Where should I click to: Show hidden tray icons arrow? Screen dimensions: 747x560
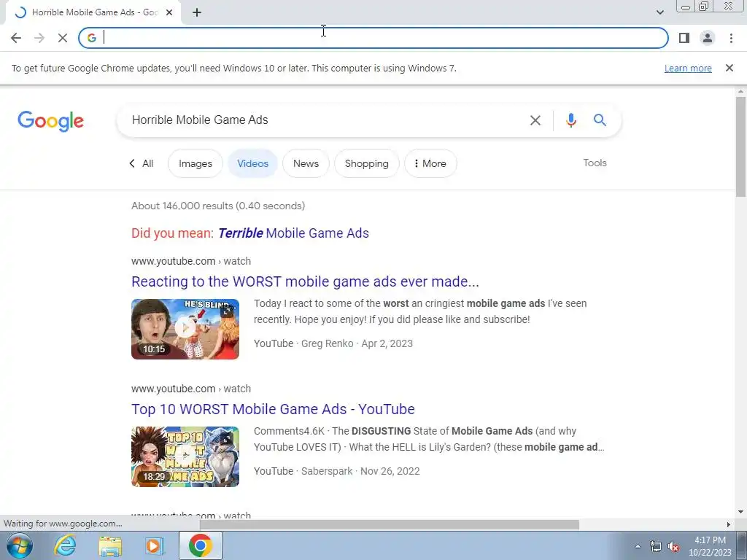point(638,546)
